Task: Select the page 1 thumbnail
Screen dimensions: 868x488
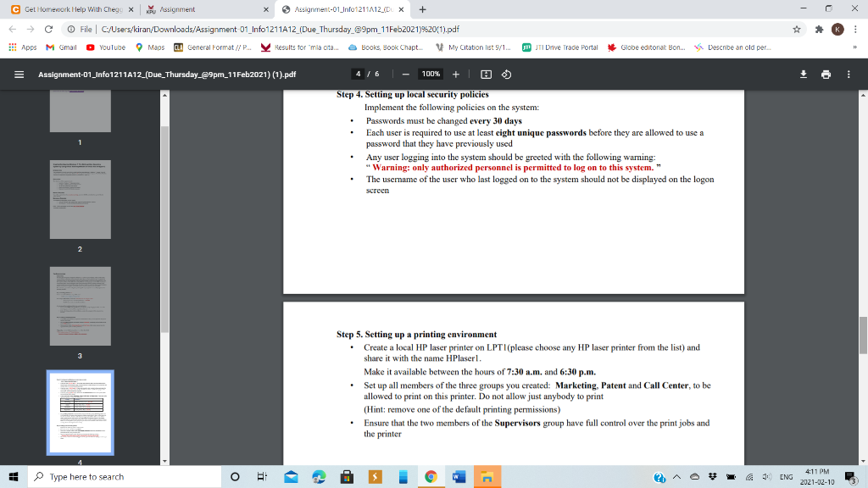Action: pyautogui.click(x=81, y=111)
